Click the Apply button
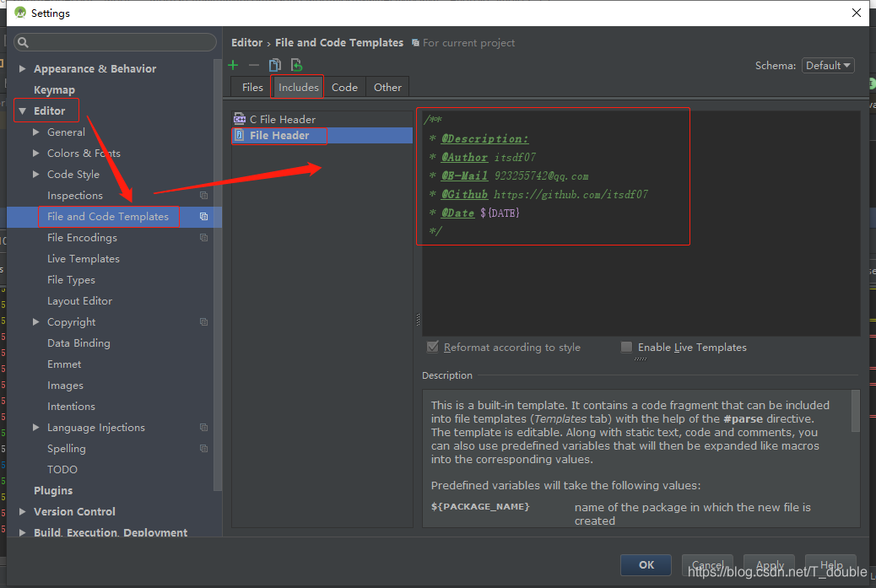This screenshot has width=876, height=588. click(770, 565)
